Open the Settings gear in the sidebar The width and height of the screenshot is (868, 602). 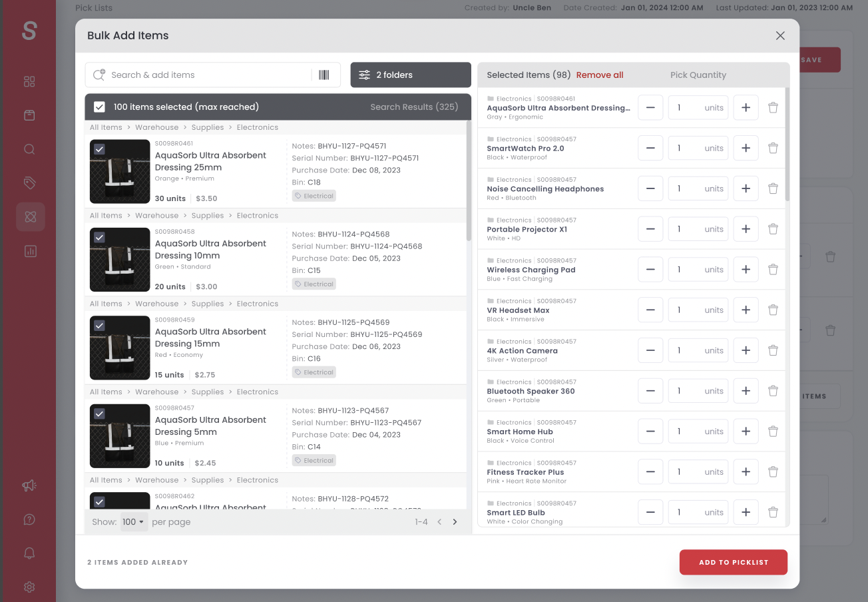tap(29, 587)
